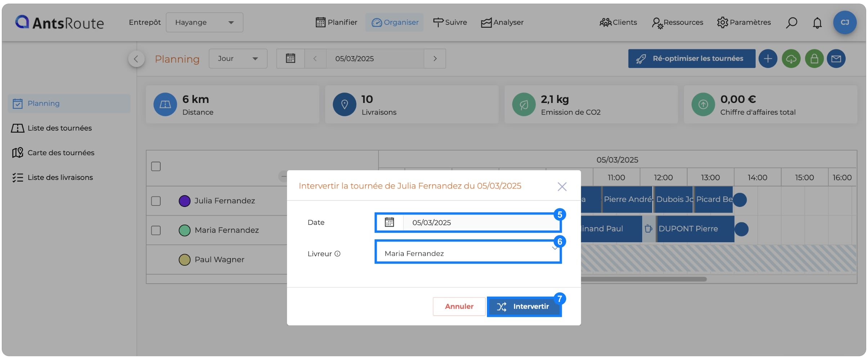Image resolution: width=868 pixels, height=361 pixels.
Task: Click the Livraisons pin icon
Action: pos(344,104)
